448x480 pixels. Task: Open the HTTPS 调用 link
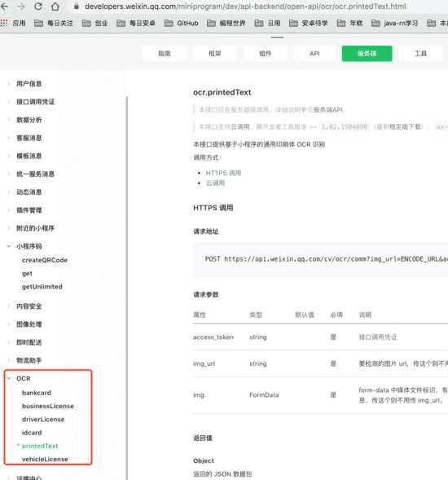click(x=223, y=173)
